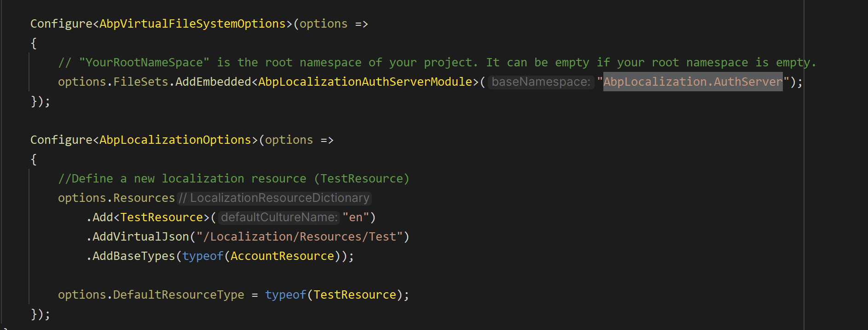Click the DefaultResourceType property
This screenshot has width=868, height=330.
click(179, 295)
